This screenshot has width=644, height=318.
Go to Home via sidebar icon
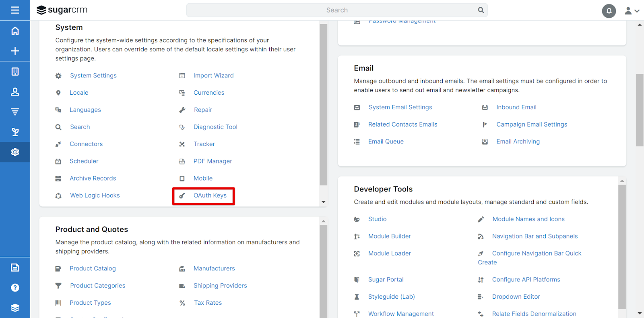coord(15,31)
